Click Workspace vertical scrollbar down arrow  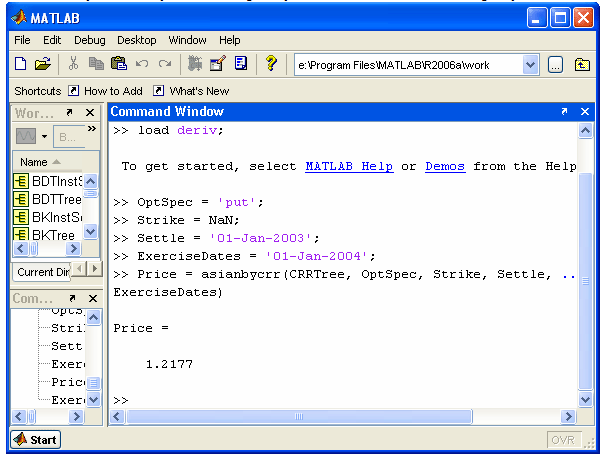[x=90, y=232]
